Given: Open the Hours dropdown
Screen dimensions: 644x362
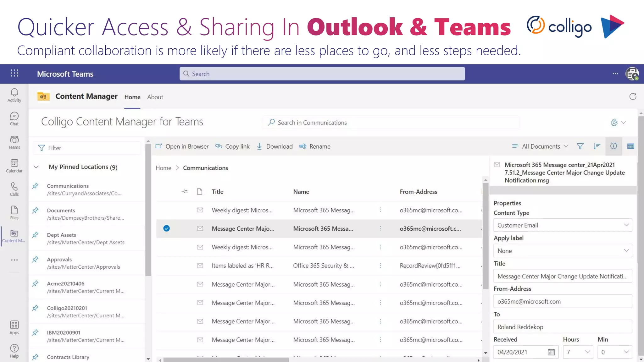Looking at the screenshot, I should [578, 352].
